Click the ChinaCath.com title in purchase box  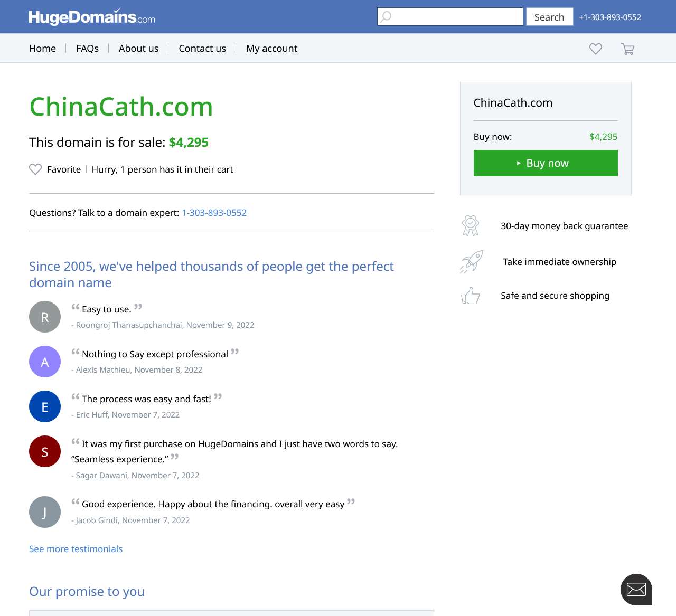(x=513, y=103)
